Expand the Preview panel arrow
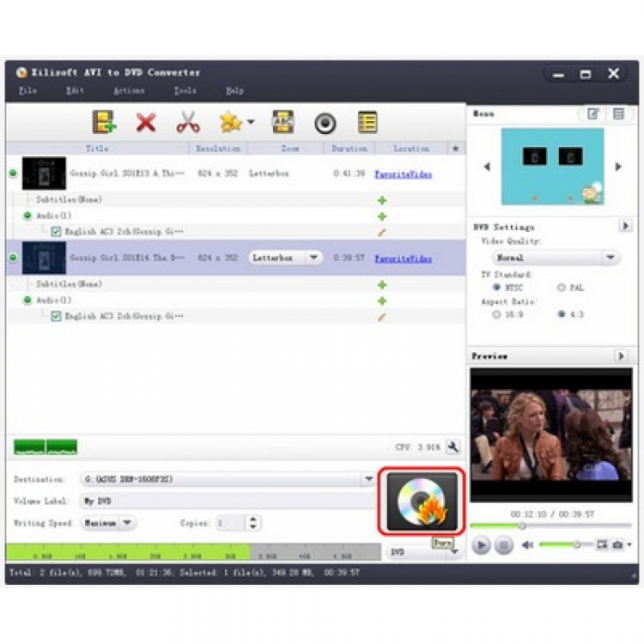 (x=622, y=356)
